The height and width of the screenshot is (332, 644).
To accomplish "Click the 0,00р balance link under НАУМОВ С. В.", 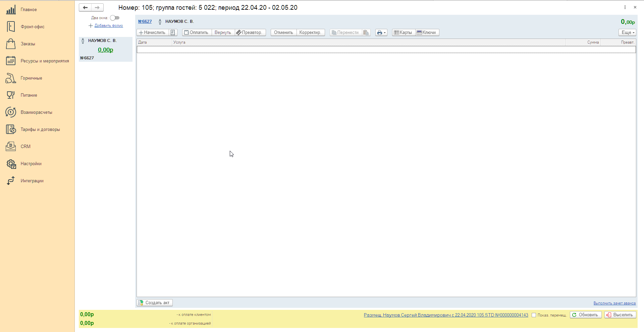I will point(105,50).
